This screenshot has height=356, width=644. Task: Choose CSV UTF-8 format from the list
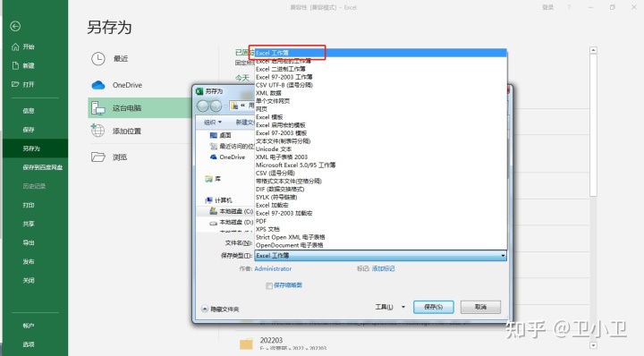284,85
